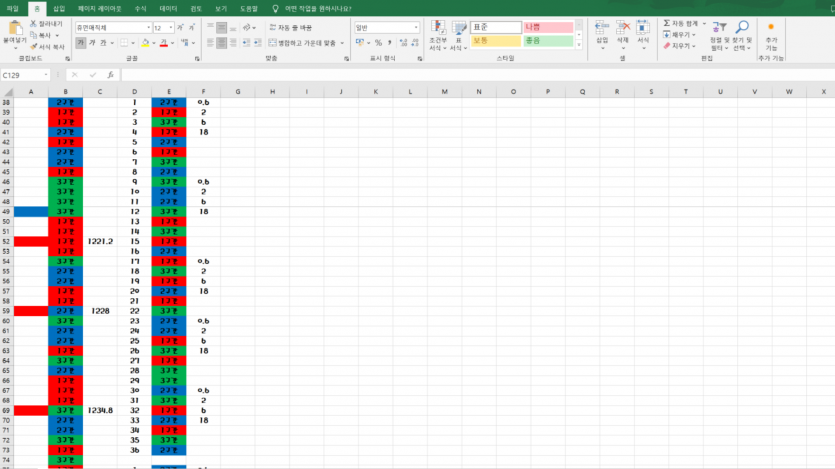Toggle middle vertical alignment

222,28
